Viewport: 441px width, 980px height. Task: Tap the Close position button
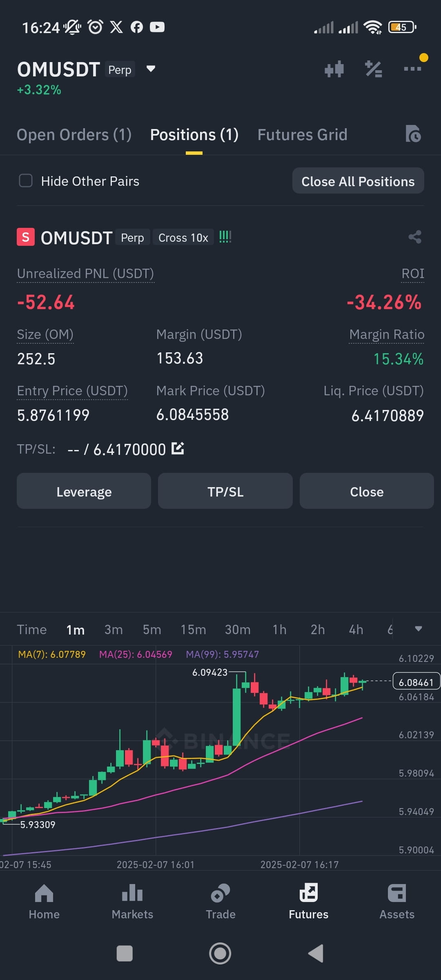click(367, 491)
